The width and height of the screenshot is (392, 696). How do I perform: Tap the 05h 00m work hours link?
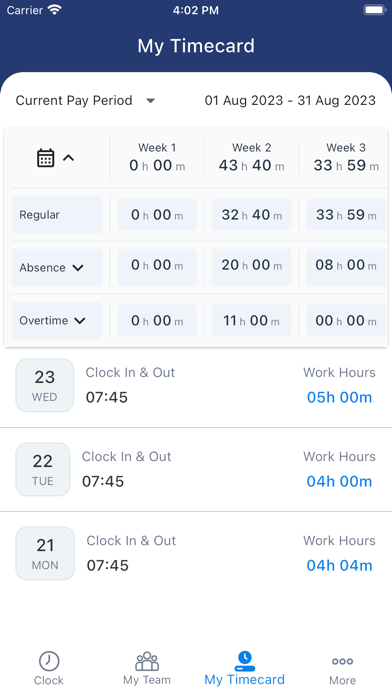[340, 397]
